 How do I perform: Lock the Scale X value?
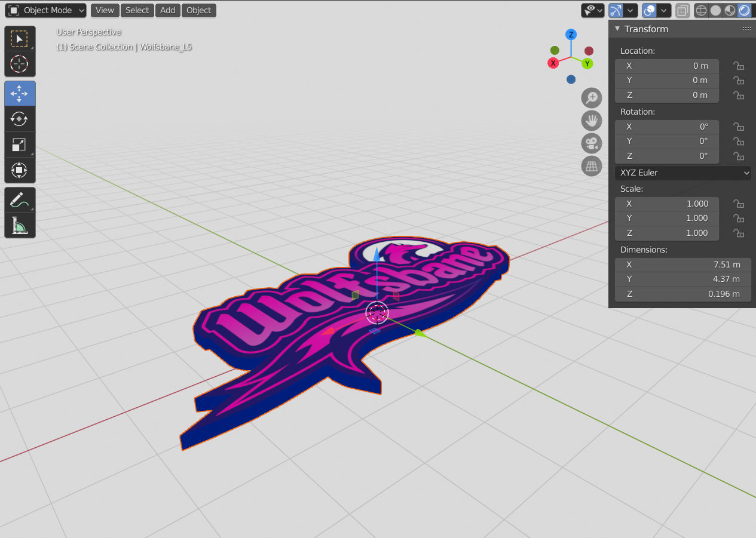point(739,204)
